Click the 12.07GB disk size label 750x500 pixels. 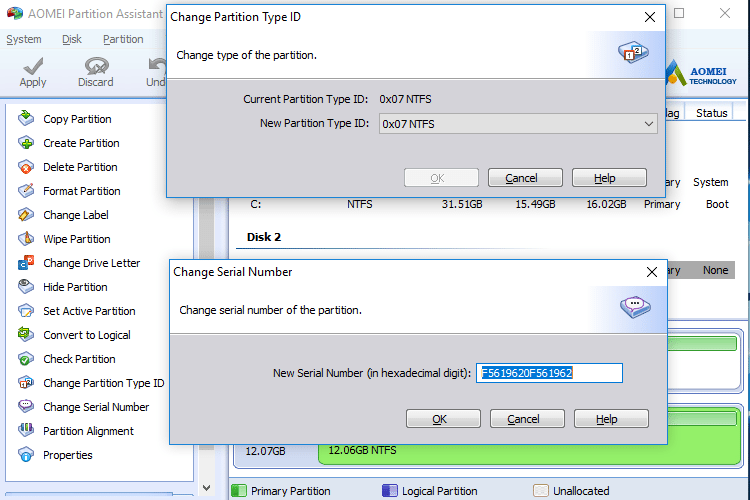[x=265, y=451]
